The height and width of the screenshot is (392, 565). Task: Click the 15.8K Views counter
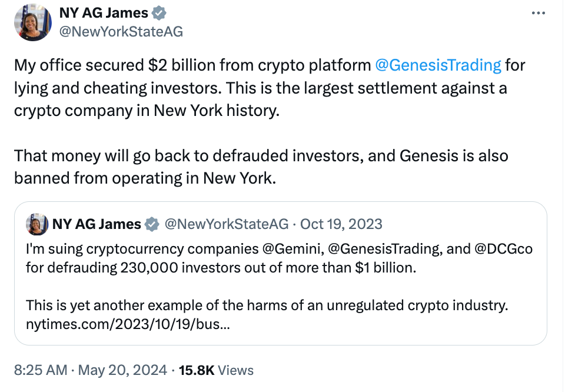pyautogui.click(x=216, y=370)
